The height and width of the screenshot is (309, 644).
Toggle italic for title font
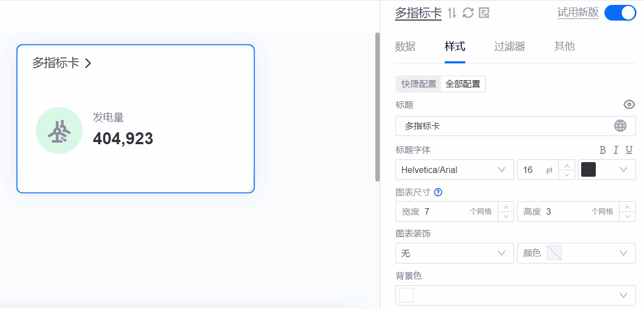tap(616, 150)
